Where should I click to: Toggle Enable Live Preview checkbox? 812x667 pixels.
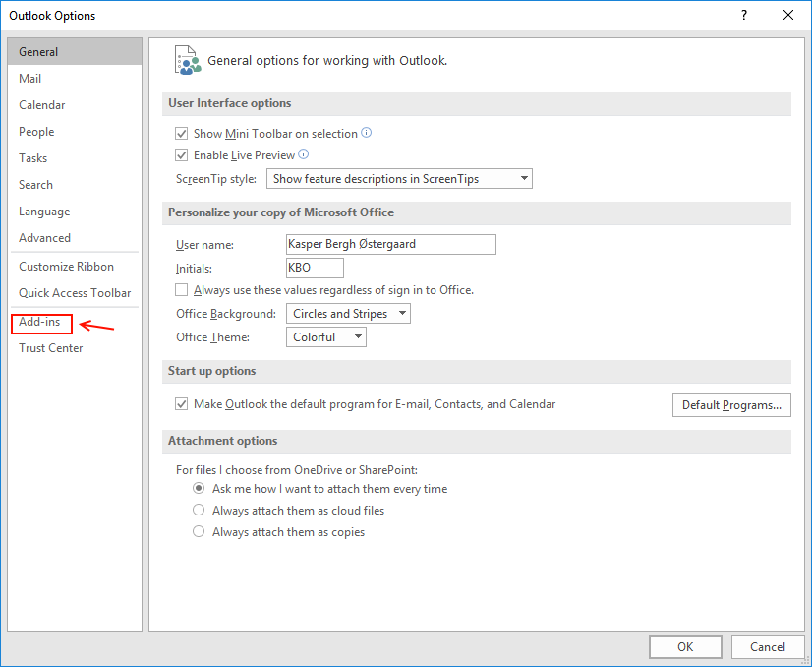(x=181, y=155)
